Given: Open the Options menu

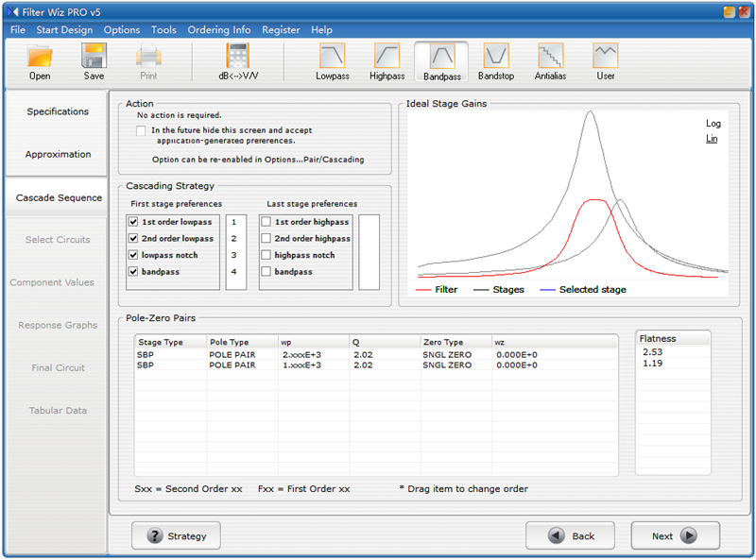Looking at the screenshot, I should coord(122,30).
